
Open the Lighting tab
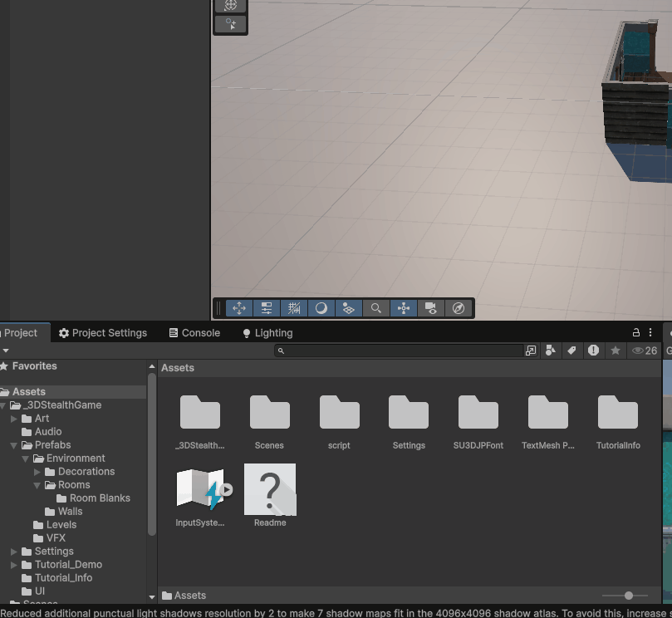pos(267,333)
